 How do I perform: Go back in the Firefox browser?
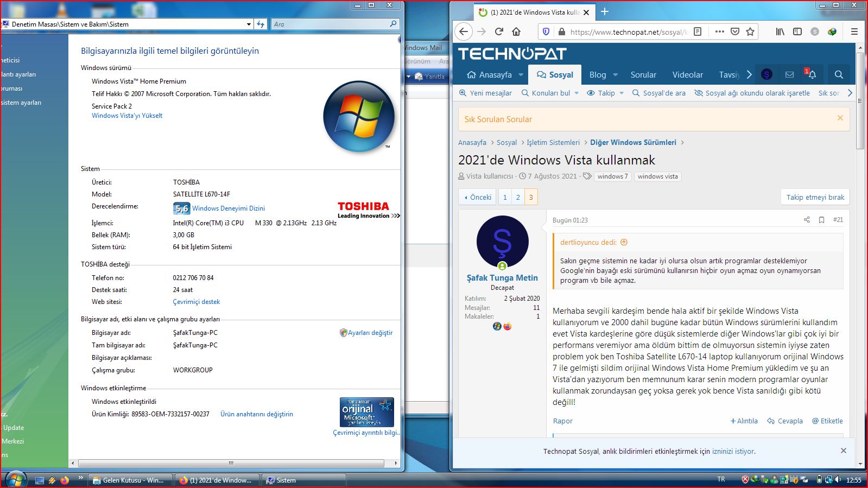(464, 31)
